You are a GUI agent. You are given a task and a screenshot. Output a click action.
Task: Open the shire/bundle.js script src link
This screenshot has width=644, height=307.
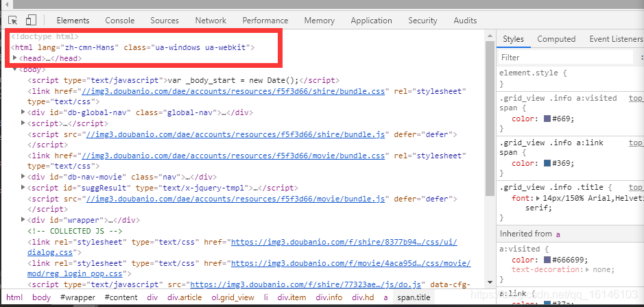pyautogui.click(x=235, y=134)
